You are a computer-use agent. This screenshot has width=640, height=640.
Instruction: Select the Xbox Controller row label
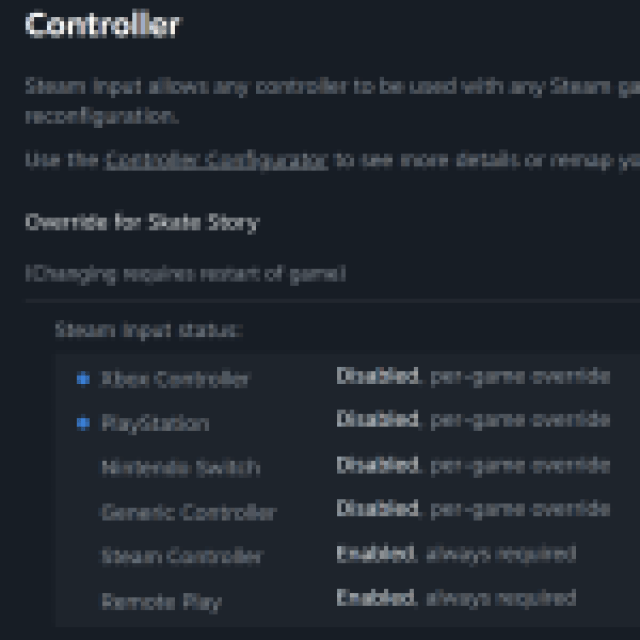[175, 379]
